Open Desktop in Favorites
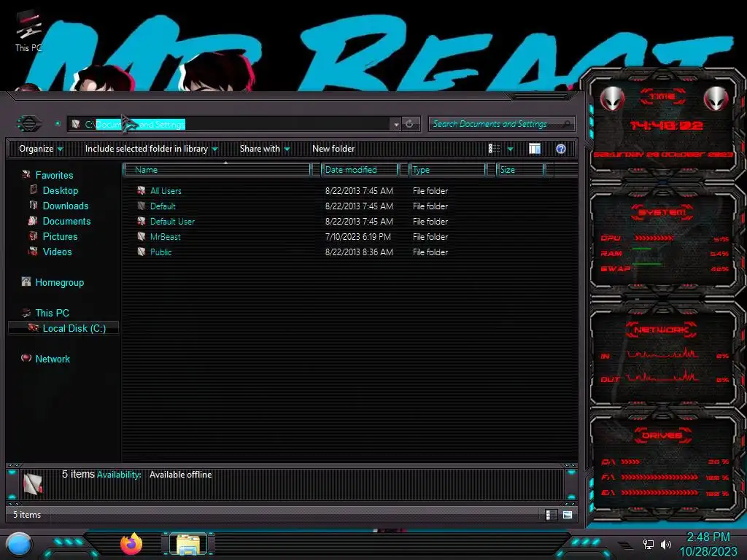The width and height of the screenshot is (747, 560). (x=61, y=190)
